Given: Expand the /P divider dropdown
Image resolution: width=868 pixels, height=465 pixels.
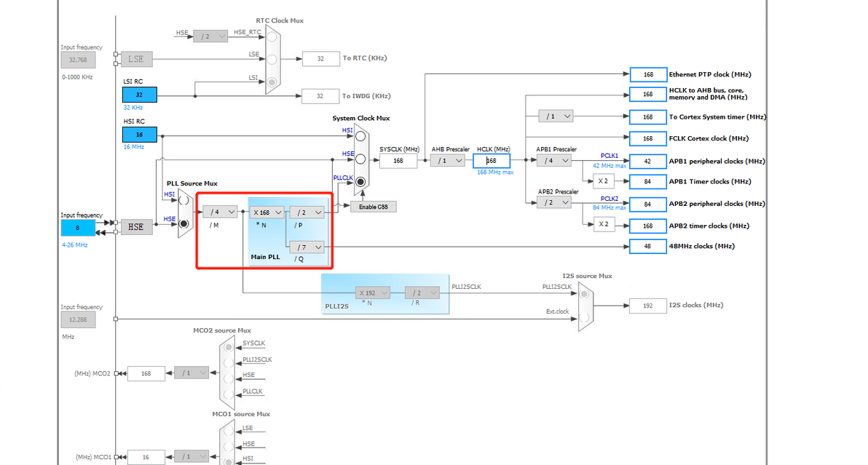Looking at the screenshot, I should [307, 212].
